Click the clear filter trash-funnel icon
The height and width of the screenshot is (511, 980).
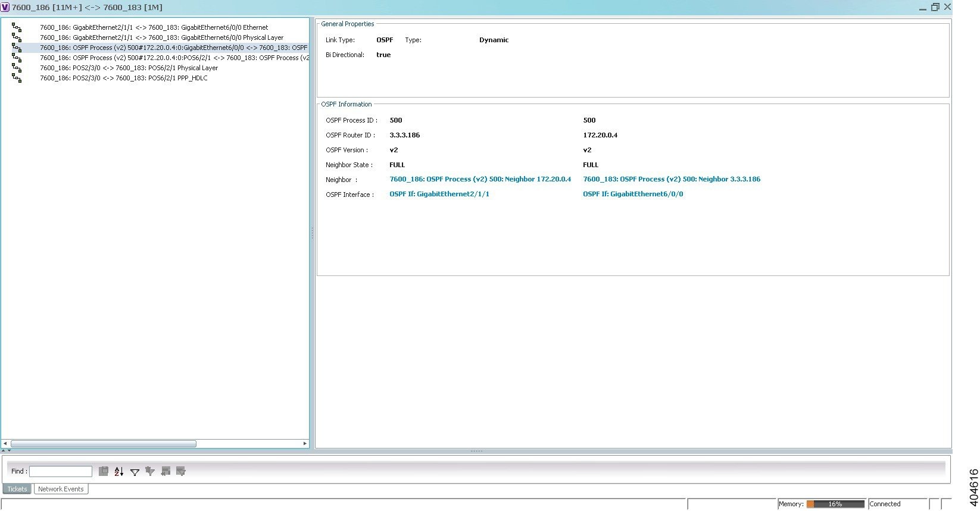tap(150, 471)
